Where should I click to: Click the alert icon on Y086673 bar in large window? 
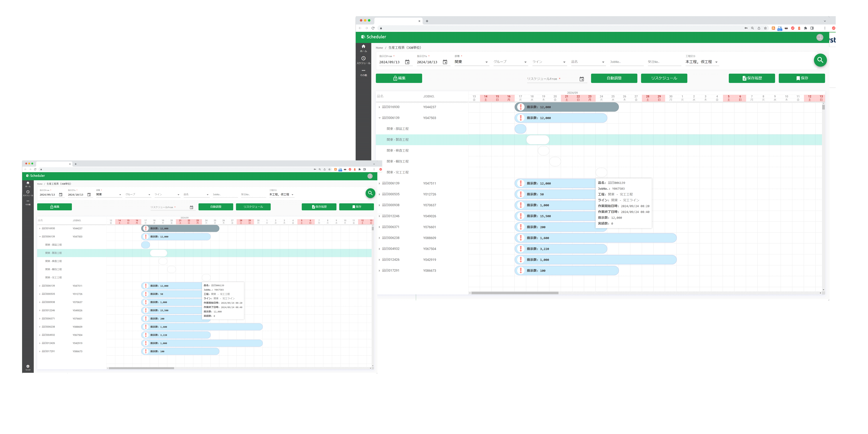(521, 271)
